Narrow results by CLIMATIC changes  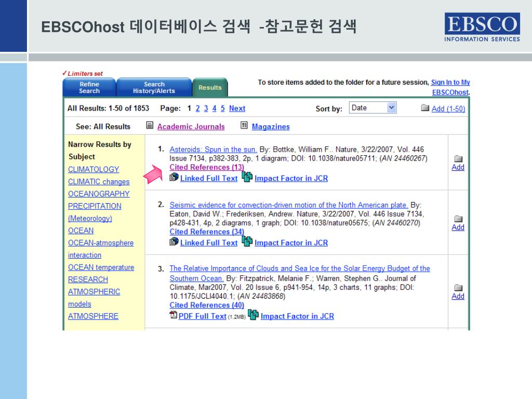tap(99, 181)
